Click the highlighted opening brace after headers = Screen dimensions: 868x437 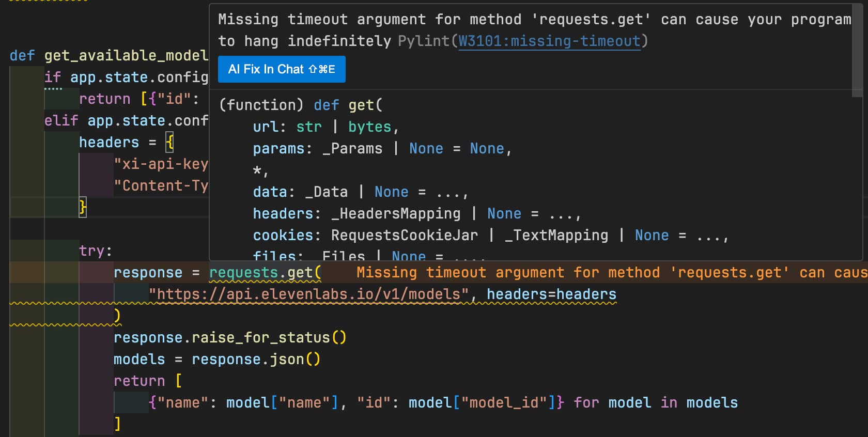169,142
